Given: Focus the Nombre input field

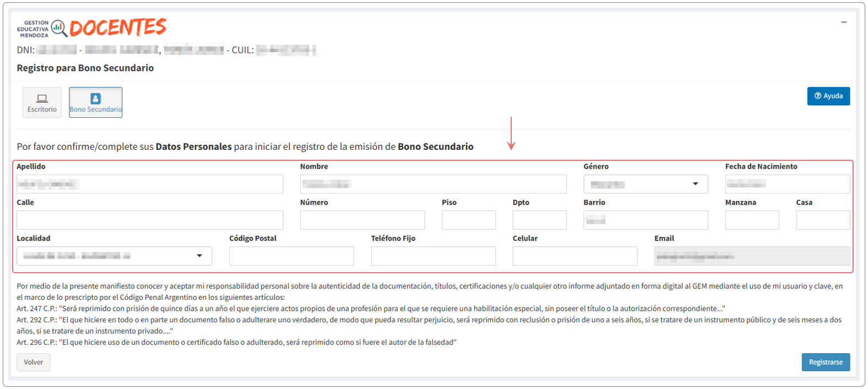Looking at the screenshot, I should (x=432, y=184).
